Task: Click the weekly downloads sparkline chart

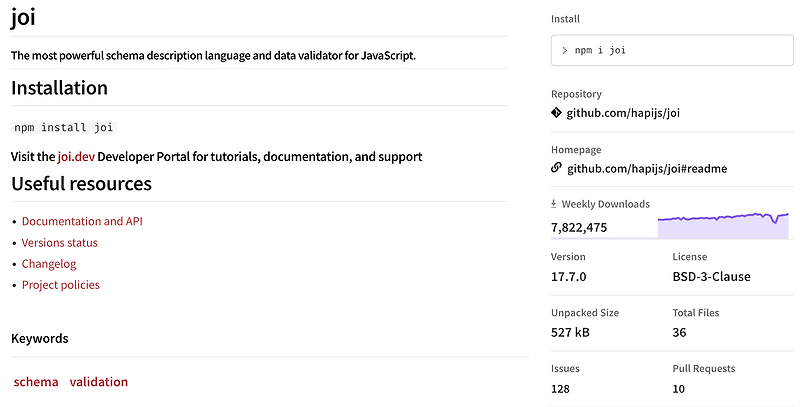Action: [x=723, y=225]
